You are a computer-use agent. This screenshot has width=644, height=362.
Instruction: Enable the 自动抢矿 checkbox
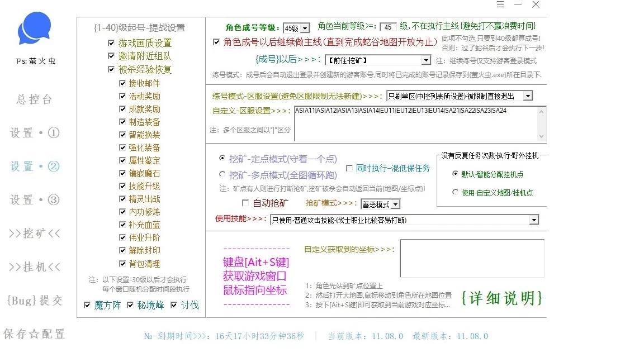pyautogui.click(x=245, y=203)
